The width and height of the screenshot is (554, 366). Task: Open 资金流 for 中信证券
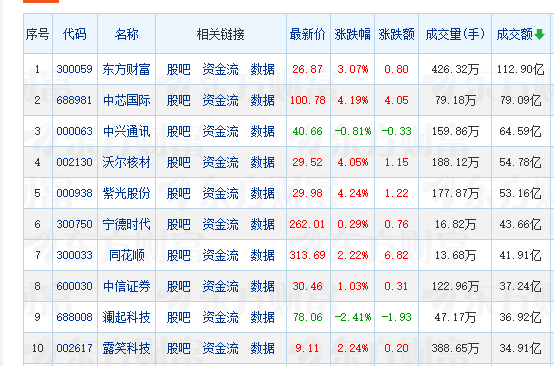coord(220,286)
